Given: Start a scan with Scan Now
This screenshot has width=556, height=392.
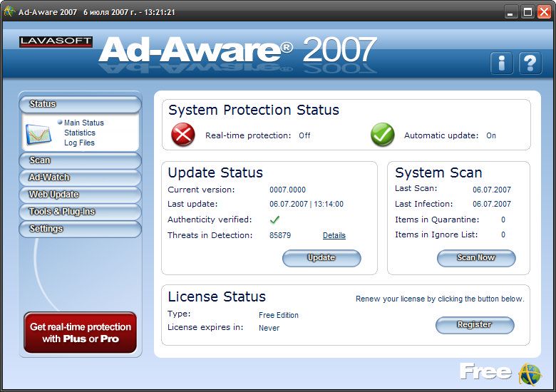Looking at the screenshot, I should [475, 257].
